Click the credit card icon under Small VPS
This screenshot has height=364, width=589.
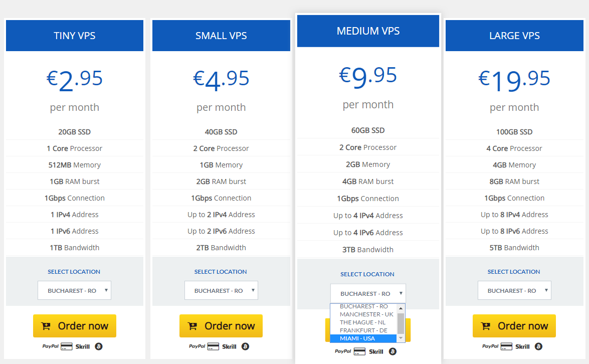coord(213,346)
